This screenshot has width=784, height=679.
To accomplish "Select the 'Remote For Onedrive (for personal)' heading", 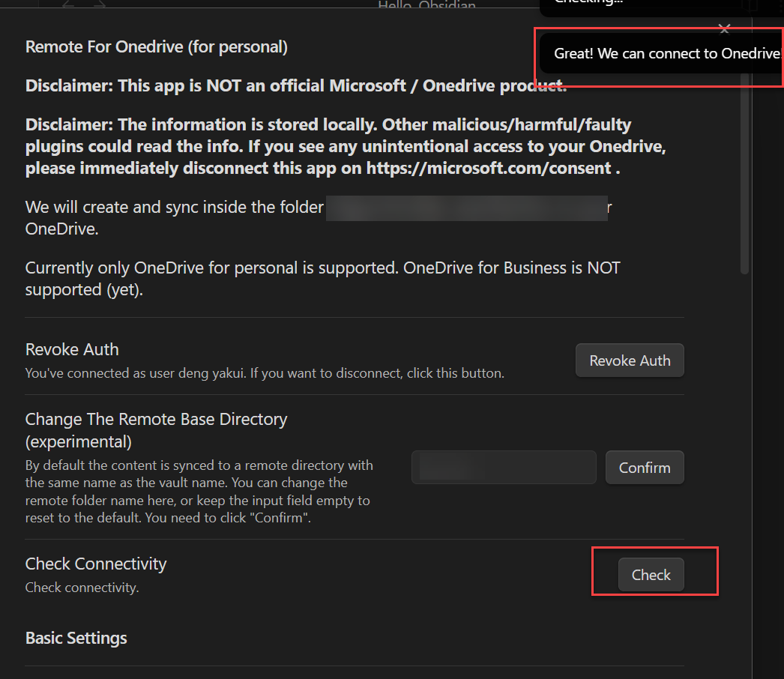I will pyautogui.click(x=156, y=46).
